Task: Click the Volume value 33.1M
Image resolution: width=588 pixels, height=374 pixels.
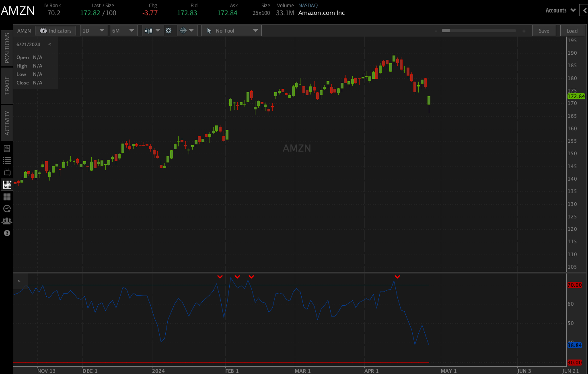Action: (285, 13)
